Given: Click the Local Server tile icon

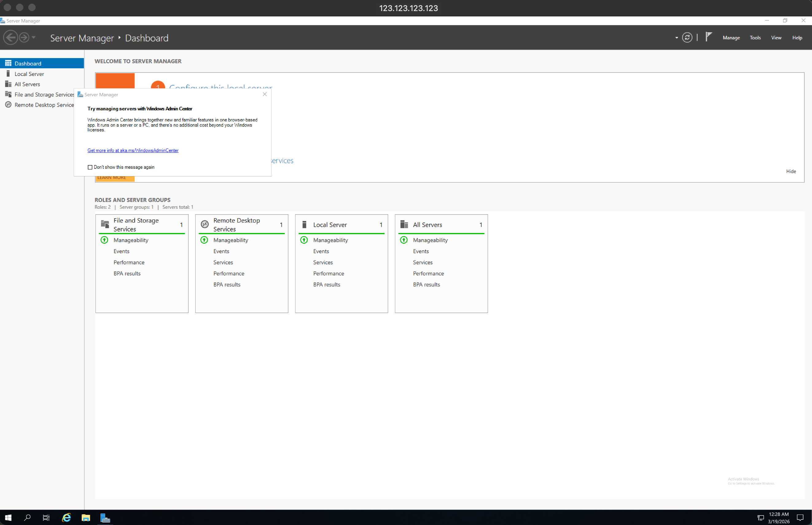Looking at the screenshot, I should pyautogui.click(x=305, y=224).
